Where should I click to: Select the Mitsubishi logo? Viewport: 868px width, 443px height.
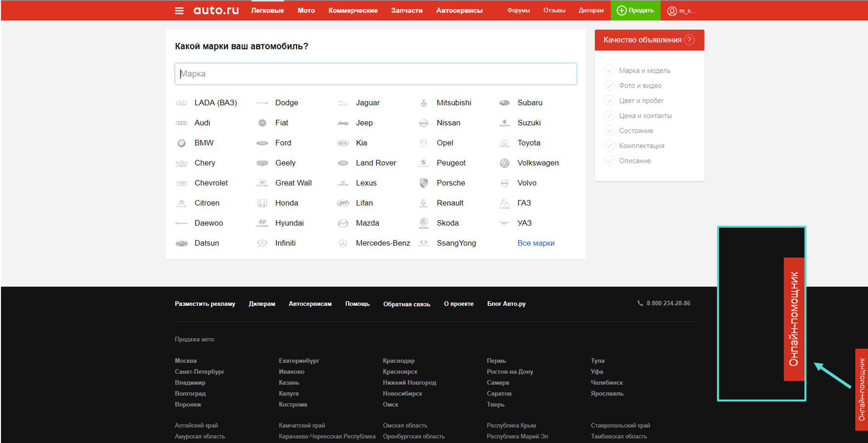pyautogui.click(x=424, y=103)
